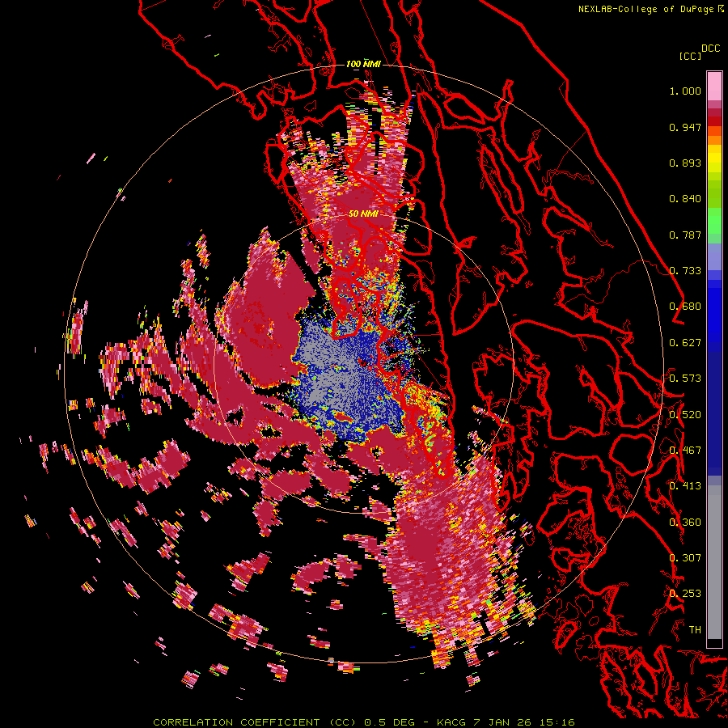The height and width of the screenshot is (728, 728).
Task: Click the 0.520 scale value
Action: 685,415
